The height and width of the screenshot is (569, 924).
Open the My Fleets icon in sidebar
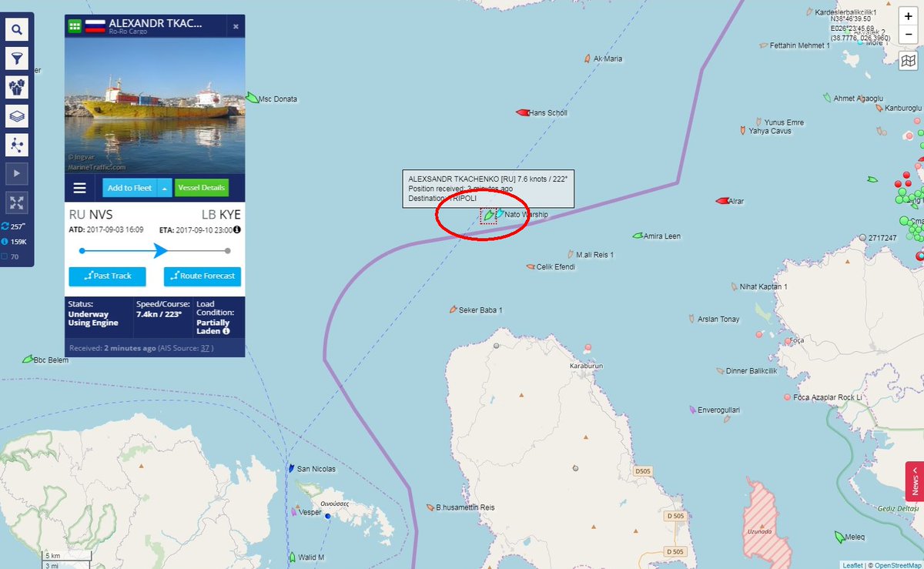17,86
